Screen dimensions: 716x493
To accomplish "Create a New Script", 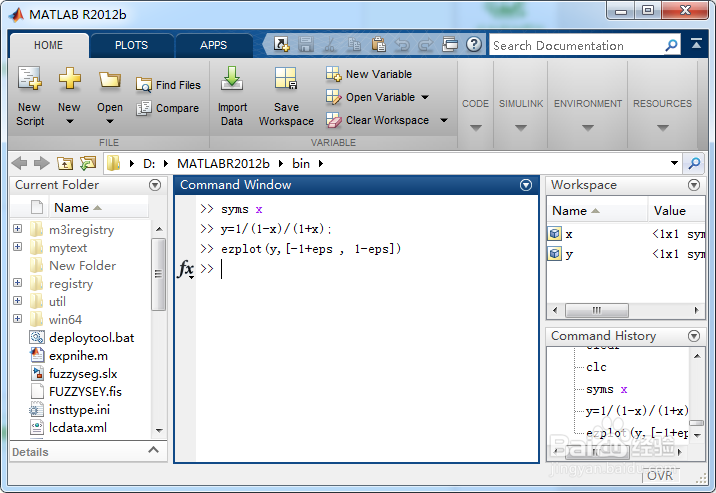I will tap(30, 96).
